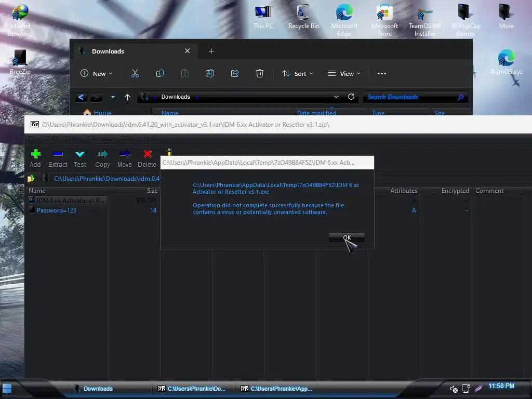Image resolution: width=532 pixels, height=399 pixels.
Task: Click the 11:58 PM clock
Action: (x=501, y=386)
